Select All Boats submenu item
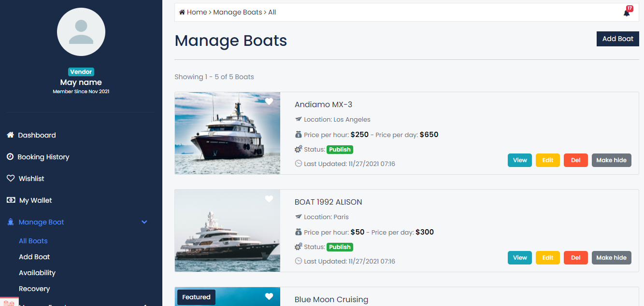Screen dimensions: 644x306 pyautogui.click(x=33, y=241)
